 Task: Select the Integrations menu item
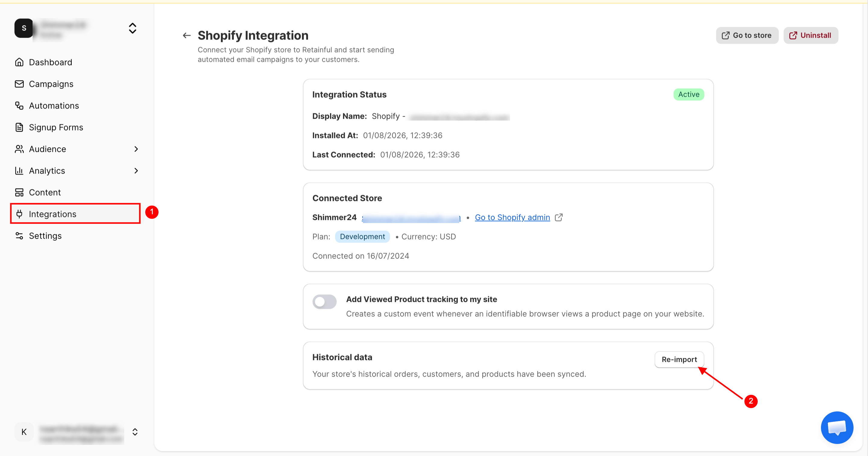(75, 214)
